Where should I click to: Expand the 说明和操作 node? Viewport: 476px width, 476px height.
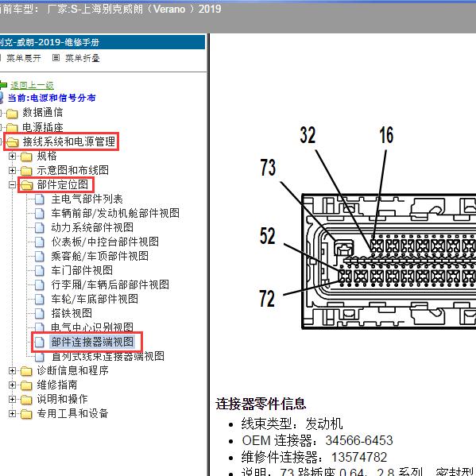click(12, 399)
